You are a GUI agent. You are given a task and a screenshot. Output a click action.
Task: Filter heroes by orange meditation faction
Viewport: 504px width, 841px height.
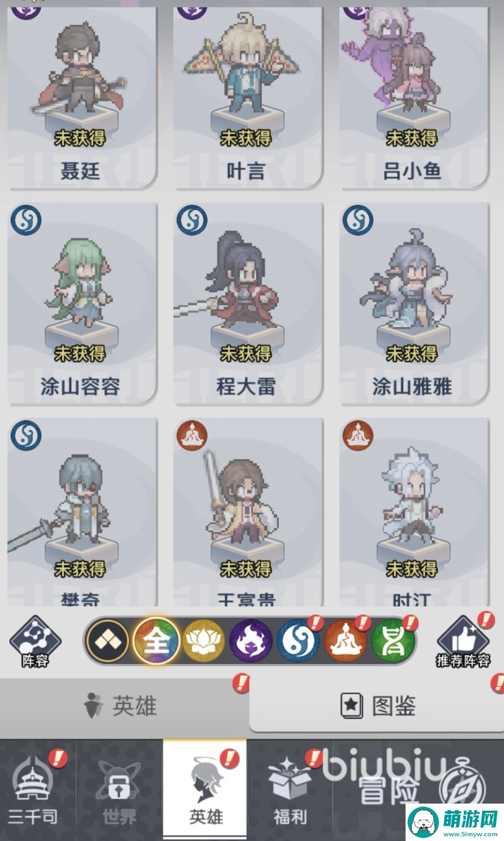click(346, 641)
